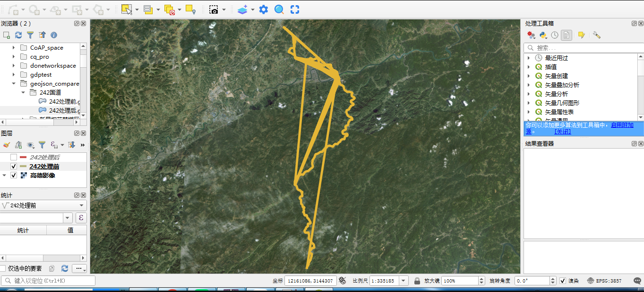Image resolution: width=644 pixels, height=292 pixels.
Task: Open the scale 比例尺 dropdown
Action: tap(404, 281)
